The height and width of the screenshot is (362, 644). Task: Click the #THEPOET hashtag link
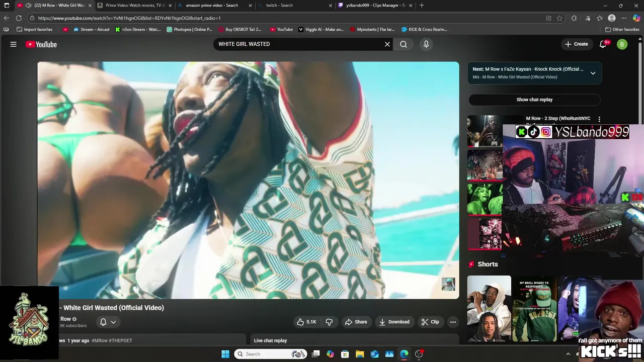click(x=120, y=340)
